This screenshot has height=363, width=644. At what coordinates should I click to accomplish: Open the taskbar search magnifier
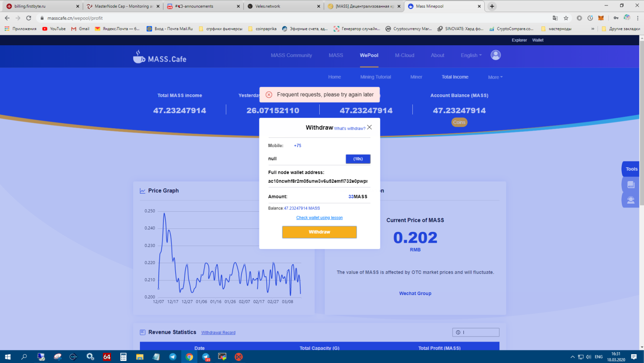(x=24, y=357)
